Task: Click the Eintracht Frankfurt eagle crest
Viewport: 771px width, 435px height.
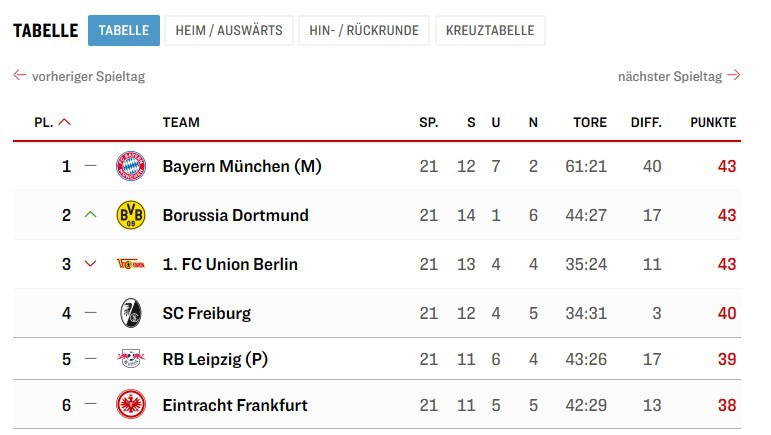Action: tap(131, 405)
